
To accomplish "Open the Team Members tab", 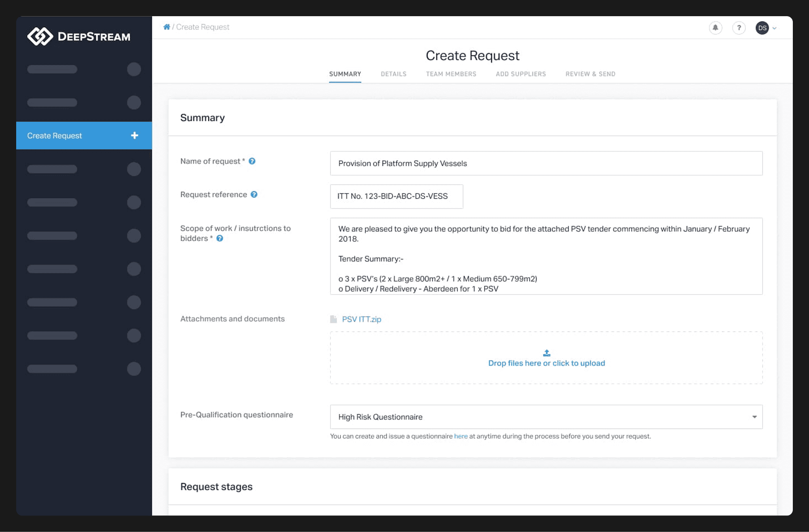I will tap(451, 74).
